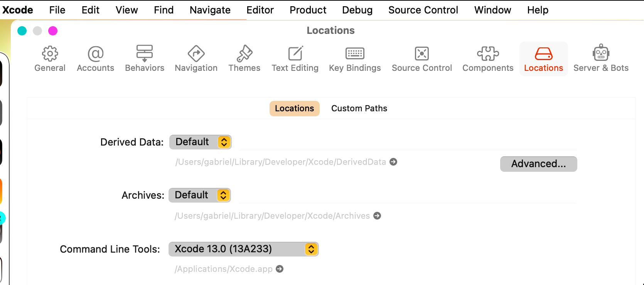Switch to the Custom Paths tab
The width and height of the screenshot is (644, 285).
point(359,109)
